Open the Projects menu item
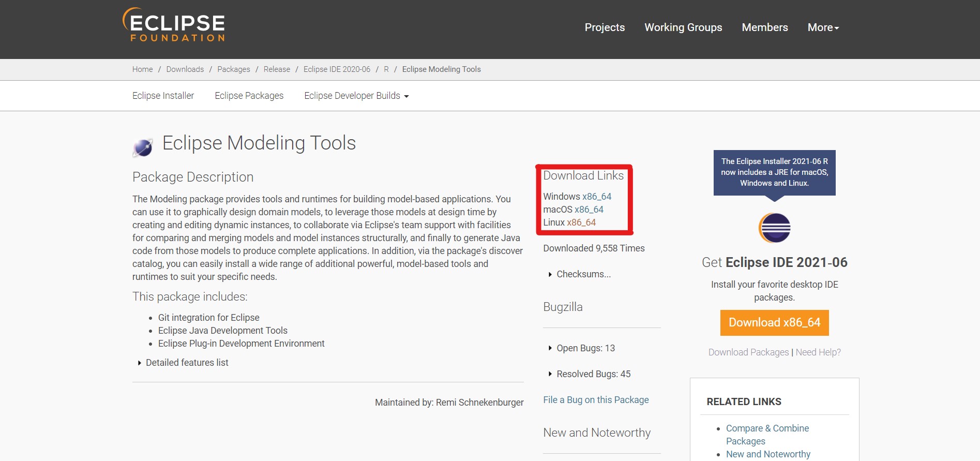 [605, 27]
